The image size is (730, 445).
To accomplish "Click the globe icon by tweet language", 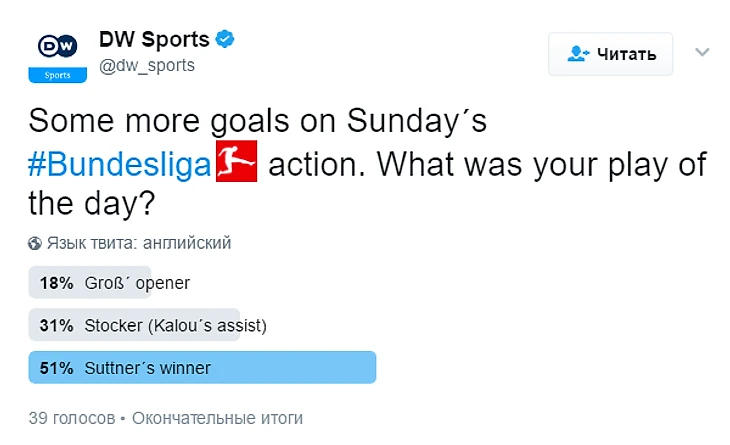I will pyautogui.click(x=36, y=243).
